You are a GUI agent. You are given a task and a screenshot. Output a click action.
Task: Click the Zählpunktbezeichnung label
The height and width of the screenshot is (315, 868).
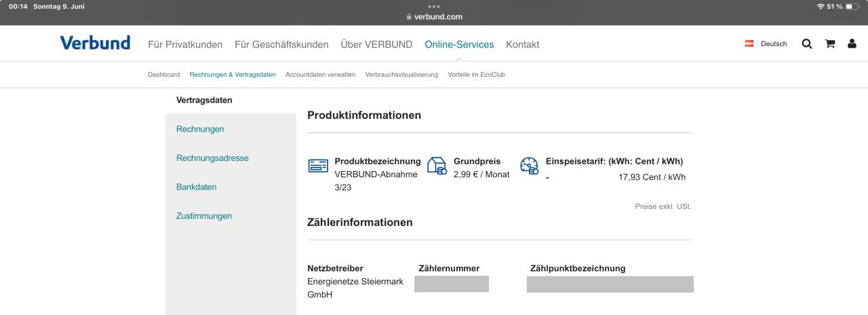(578, 268)
